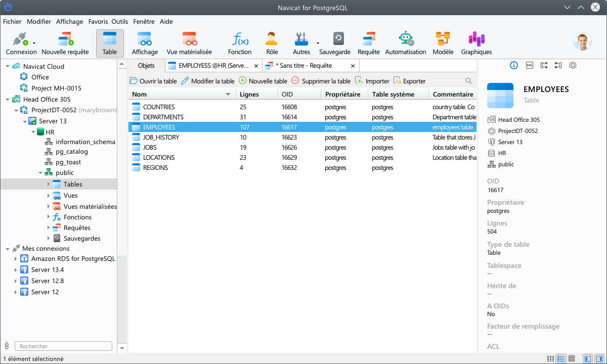Switch to ER diagram view icon

pyautogui.click(x=572, y=358)
